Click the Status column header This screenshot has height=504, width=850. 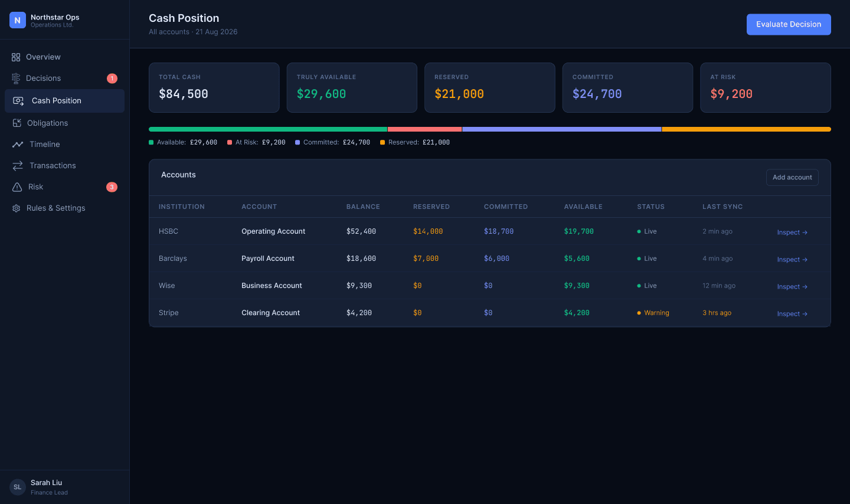click(x=650, y=207)
